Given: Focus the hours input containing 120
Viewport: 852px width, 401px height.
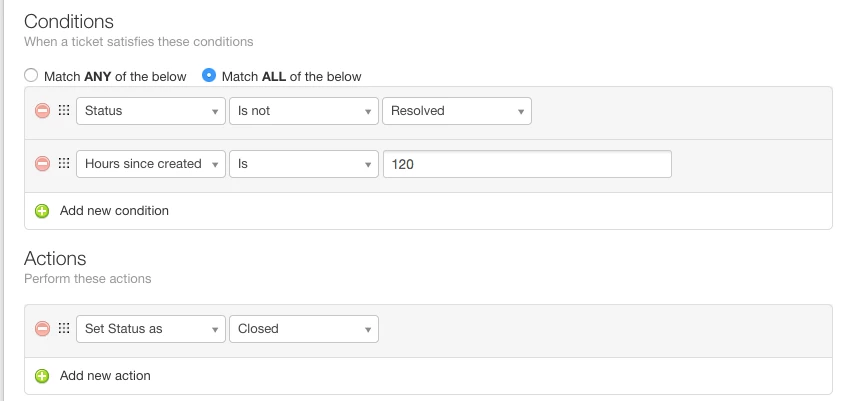Looking at the screenshot, I should point(526,164).
